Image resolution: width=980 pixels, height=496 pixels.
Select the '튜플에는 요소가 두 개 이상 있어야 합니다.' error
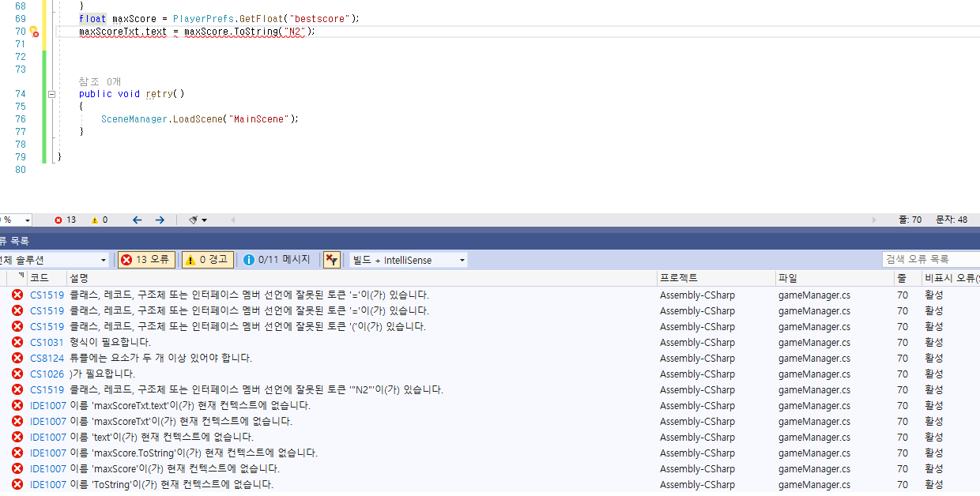click(161, 358)
